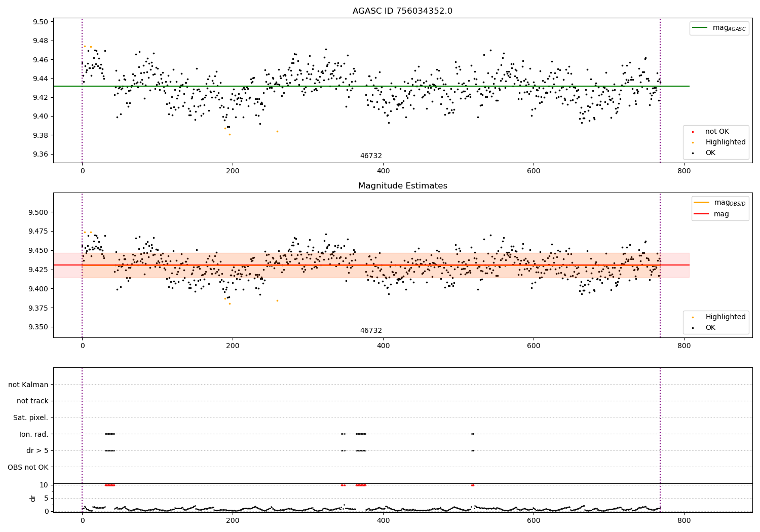Click the 9.500 y-axis tick label
The width and height of the screenshot is (760, 532).
[x=38, y=212]
